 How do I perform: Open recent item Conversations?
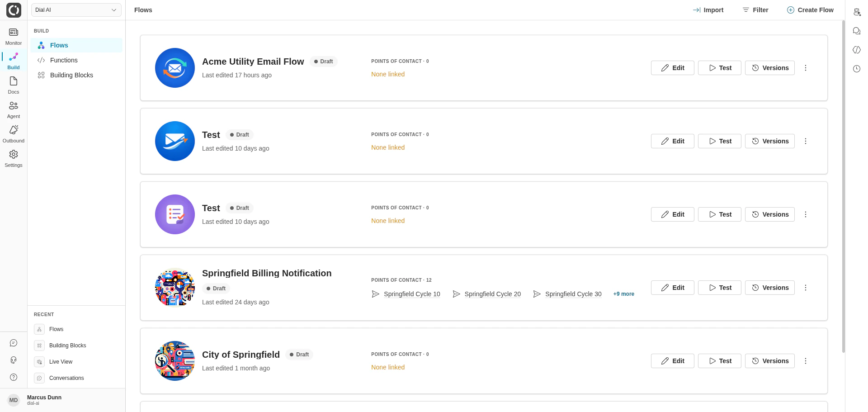tap(76, 378)
